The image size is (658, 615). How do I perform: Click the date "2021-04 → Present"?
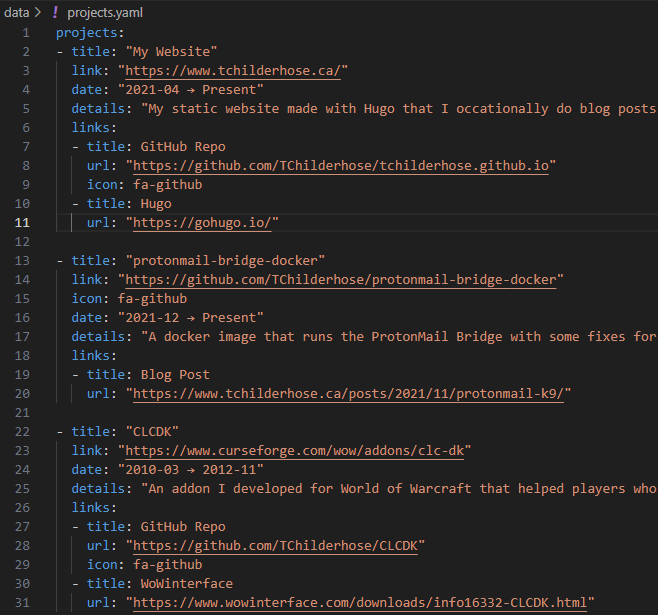tap(191, 90)
